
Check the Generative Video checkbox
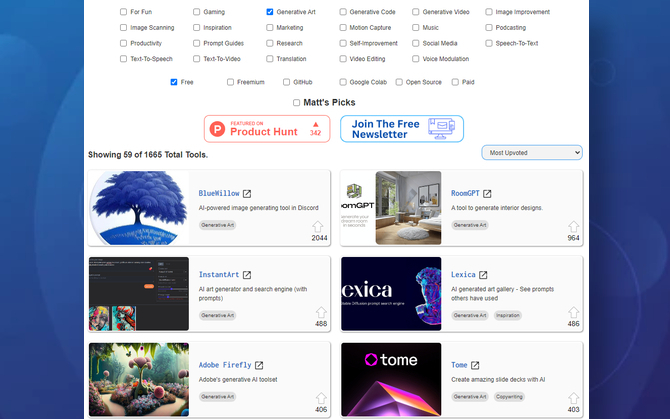[416, 12]
